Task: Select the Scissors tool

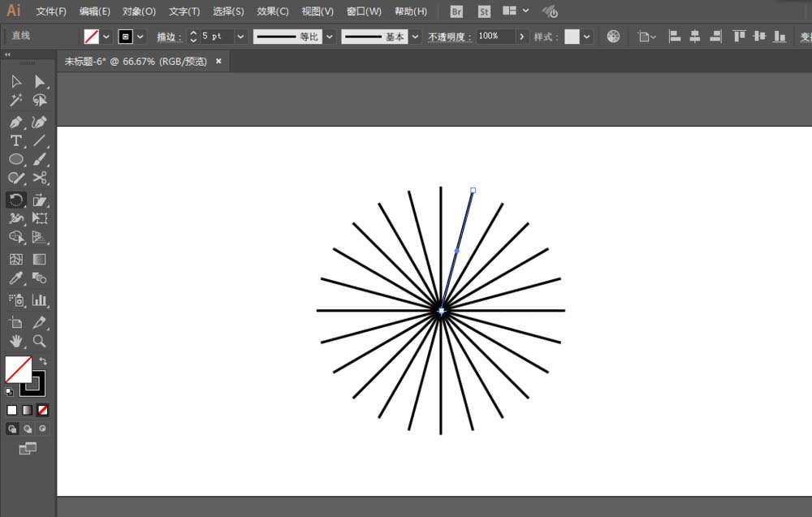Action: coord(39,178)
